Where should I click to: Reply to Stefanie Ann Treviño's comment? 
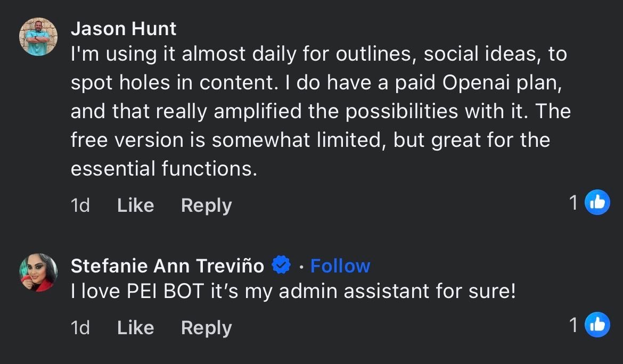(x=206, y=328)
